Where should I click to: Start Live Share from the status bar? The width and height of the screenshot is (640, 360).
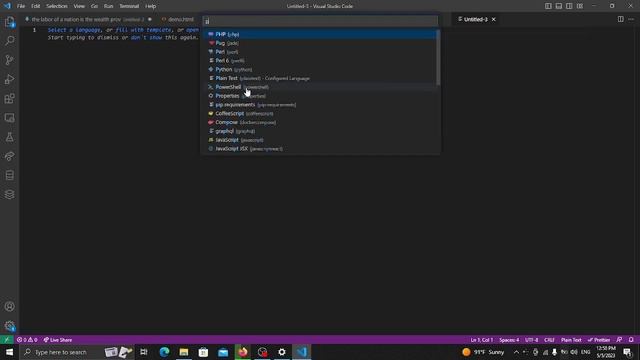58,340
